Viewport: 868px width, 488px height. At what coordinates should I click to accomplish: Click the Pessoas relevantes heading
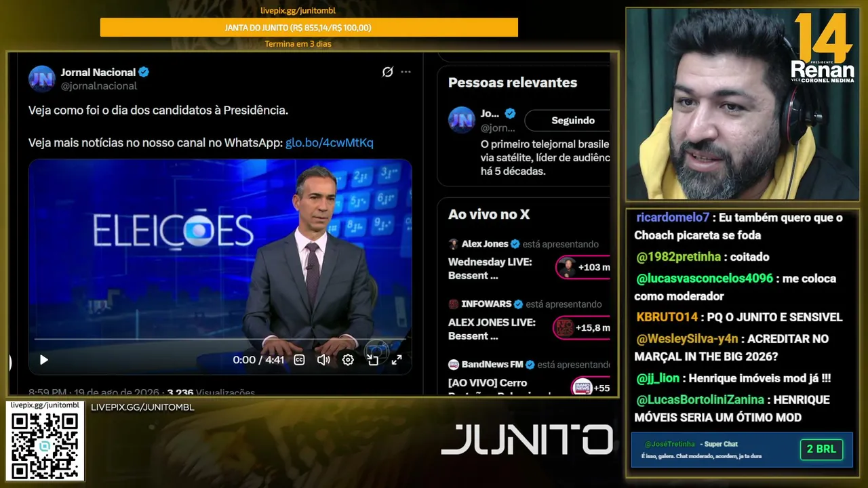(x=513, y=83)
